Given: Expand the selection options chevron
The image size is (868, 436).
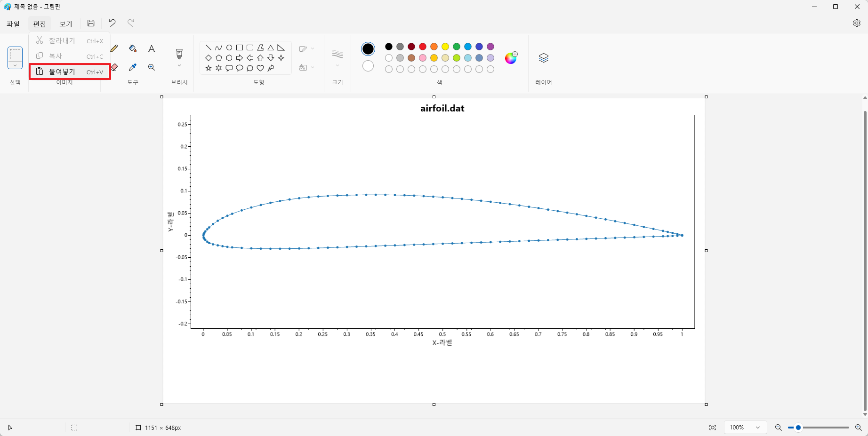Looking at the screenshot, I should pos(15,66).
